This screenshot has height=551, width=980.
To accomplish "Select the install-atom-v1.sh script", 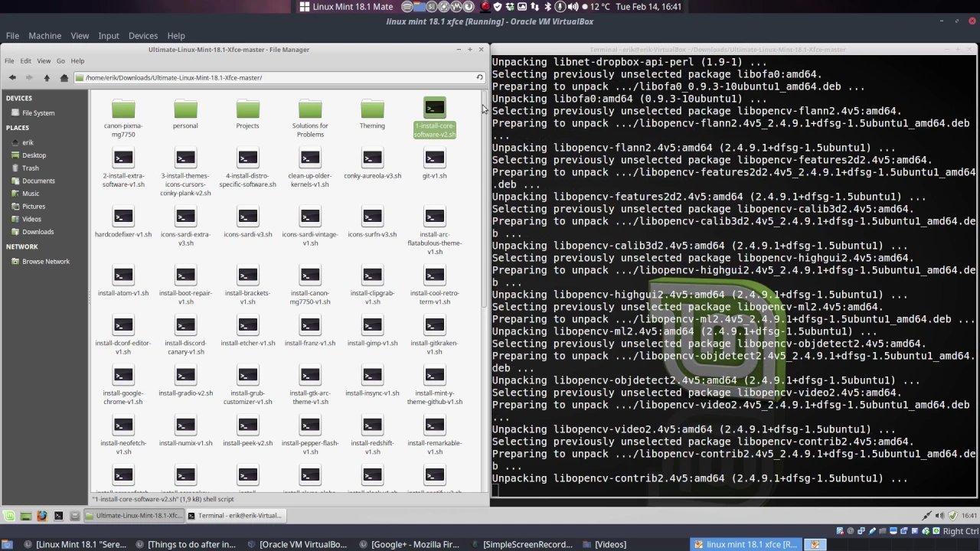I will tap(123, 282).
